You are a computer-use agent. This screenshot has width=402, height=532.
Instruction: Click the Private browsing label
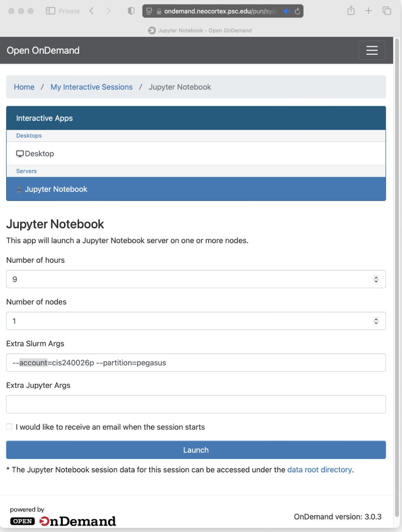pos(69,11)
